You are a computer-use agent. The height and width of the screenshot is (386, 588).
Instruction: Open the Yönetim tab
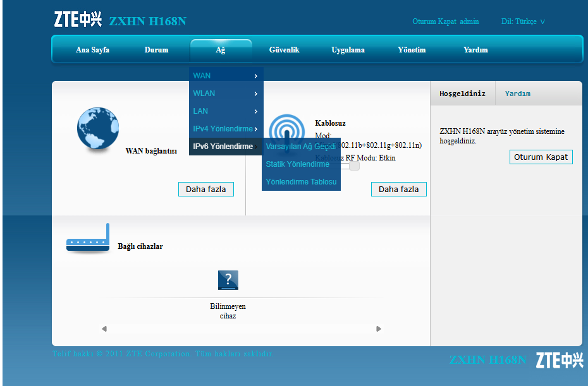coord(412,50)
